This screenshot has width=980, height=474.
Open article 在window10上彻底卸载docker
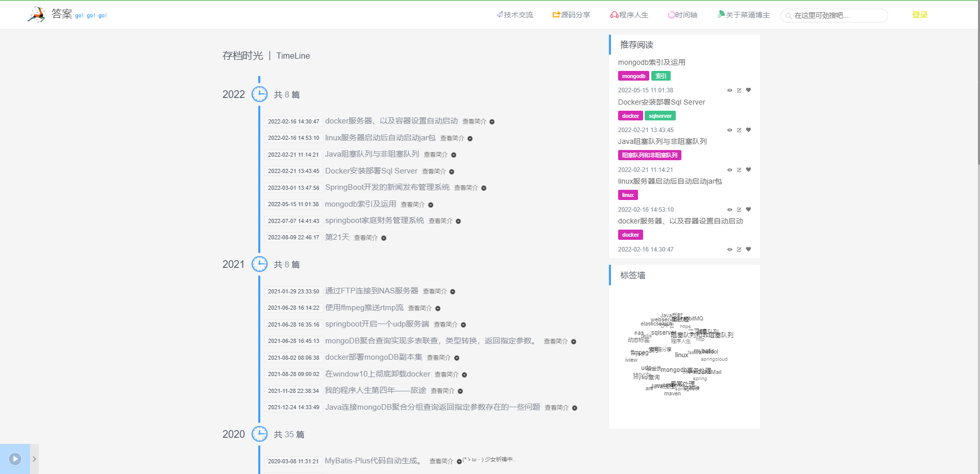(378, 374)
